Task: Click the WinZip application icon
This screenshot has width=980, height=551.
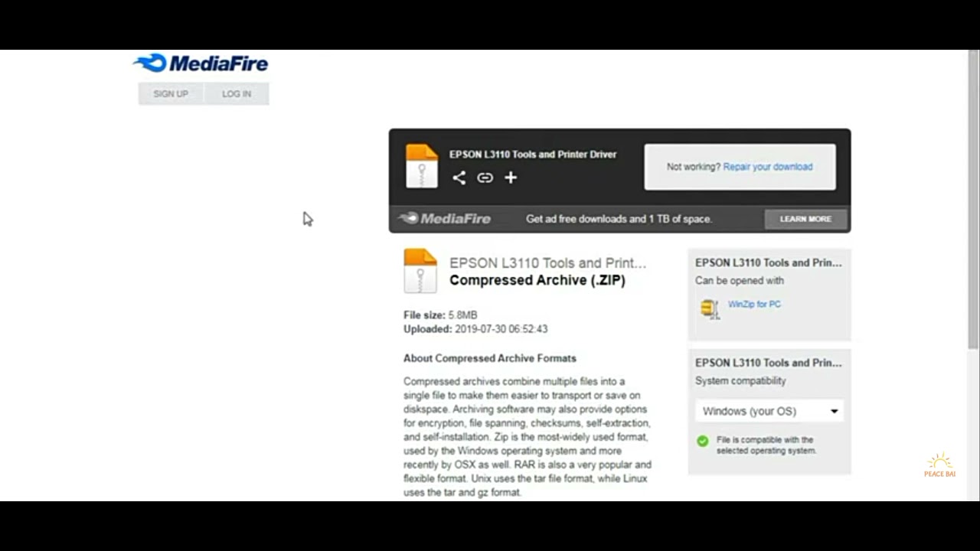Action: pyautogui.click(x=710, y=308)
